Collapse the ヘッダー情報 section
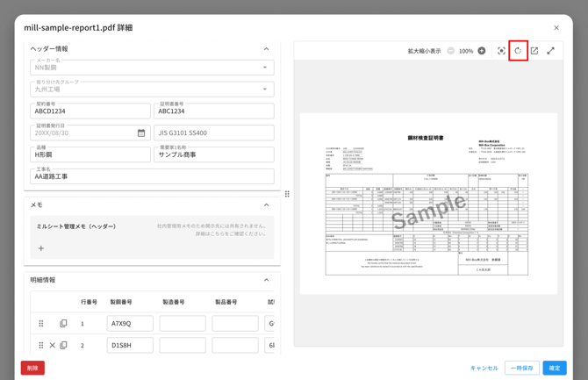Image resolution: width=588 pixels, height=380 pixels. [266, 49]
